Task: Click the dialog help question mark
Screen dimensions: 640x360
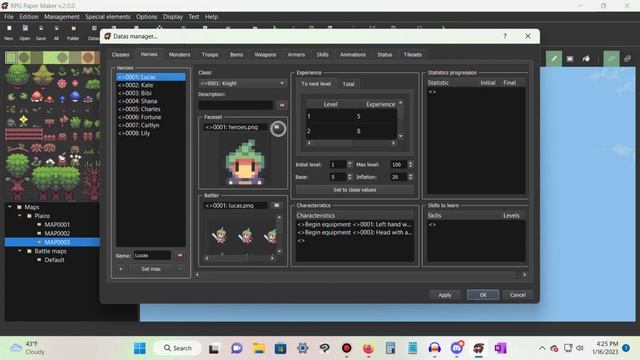Action: click(505, 36)
